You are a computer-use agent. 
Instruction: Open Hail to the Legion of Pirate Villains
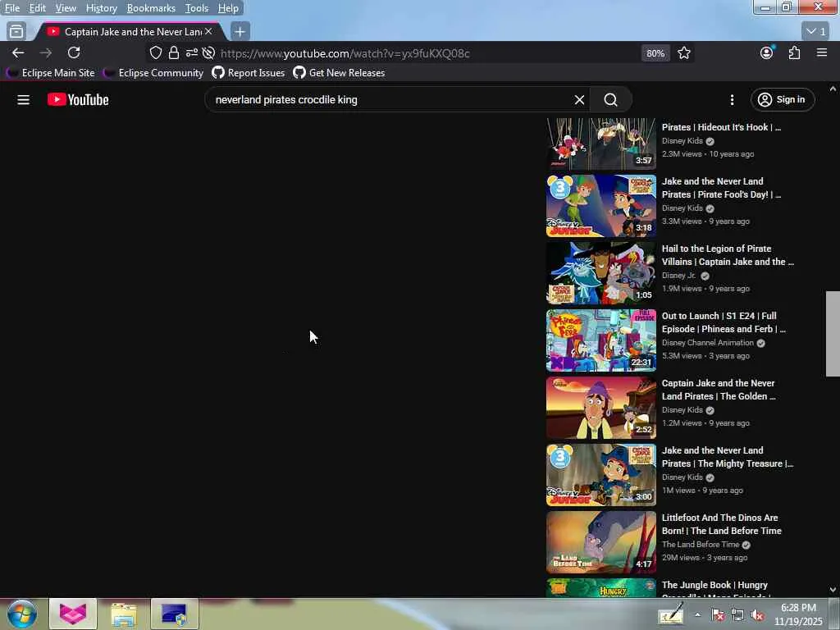click(728, 255)
